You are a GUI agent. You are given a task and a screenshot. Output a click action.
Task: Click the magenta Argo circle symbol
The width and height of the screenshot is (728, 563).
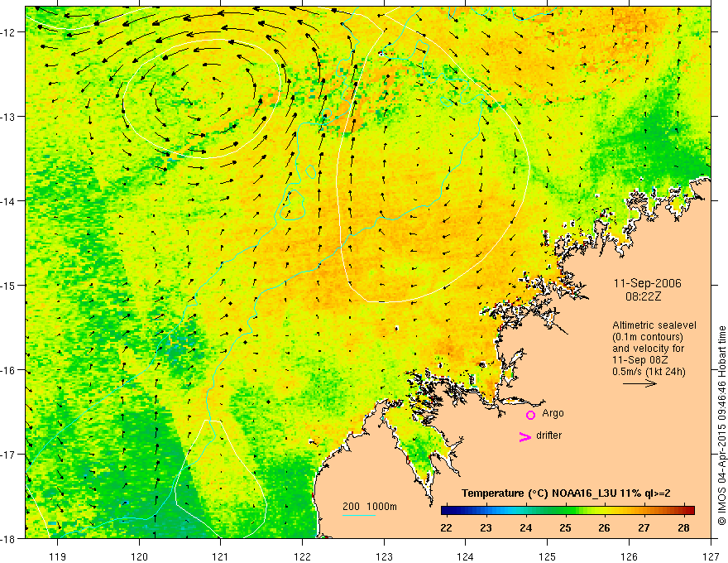click(x=530, y=415)
